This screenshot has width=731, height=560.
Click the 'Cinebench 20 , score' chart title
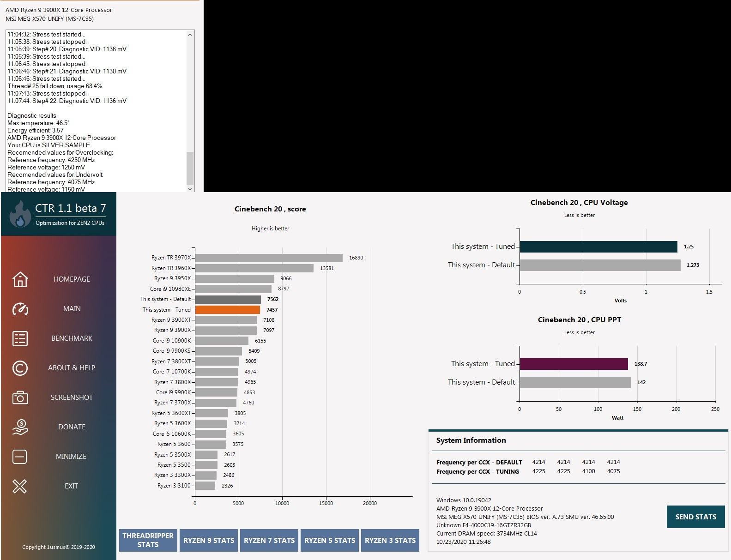[x=270, y=209]
